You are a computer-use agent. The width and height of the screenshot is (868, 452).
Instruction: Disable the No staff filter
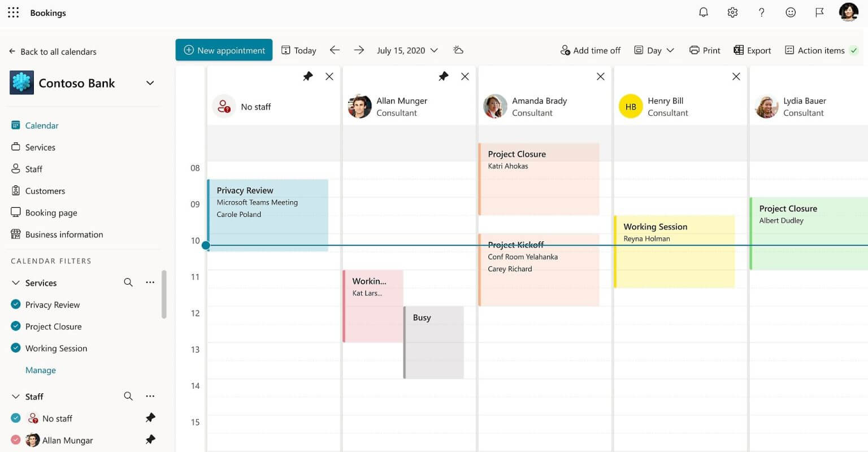[x=15, y=418]
